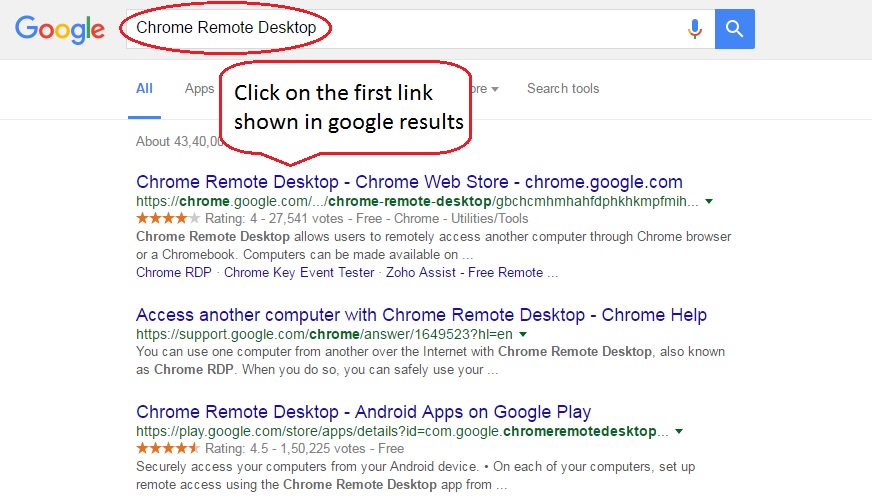Screen dimensions: 872x503
Task: Select the All results tab
Action: tap(144, 88)
